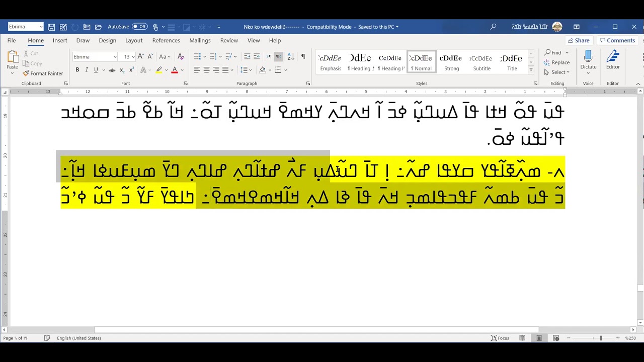This screenshot has height=362, width=644.
Task: Increase the paragraph indent
Action: [x=257, y=57]
